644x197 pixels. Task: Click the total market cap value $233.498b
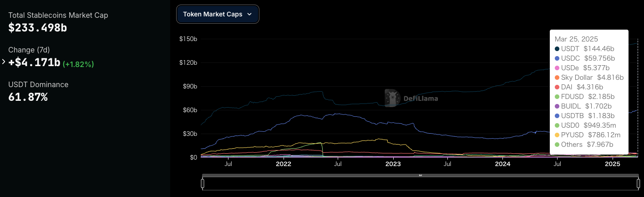point(38,27)
